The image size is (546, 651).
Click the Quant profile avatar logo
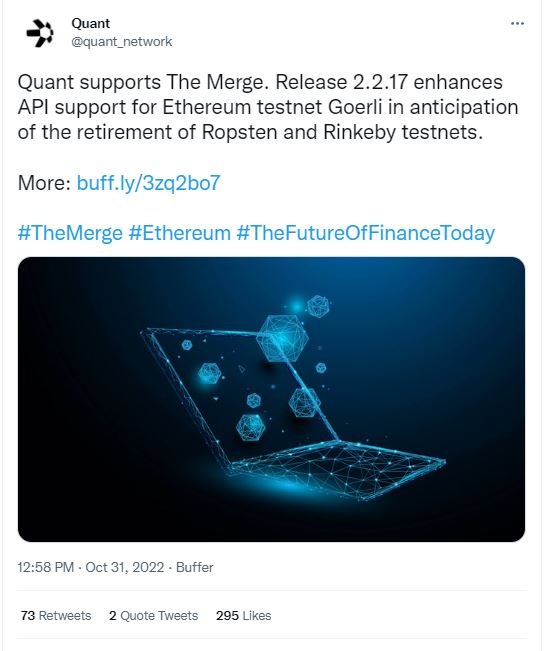(x=40, y=33)
